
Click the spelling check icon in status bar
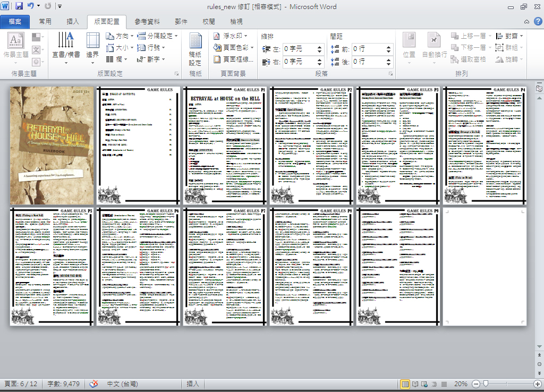tap(93, 384)
